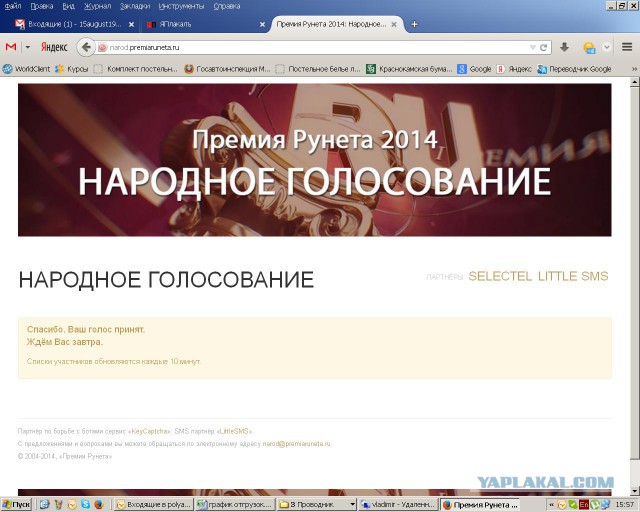Launch Skype from quick launch
The image size is (640, 512).
tap(85, 505)
